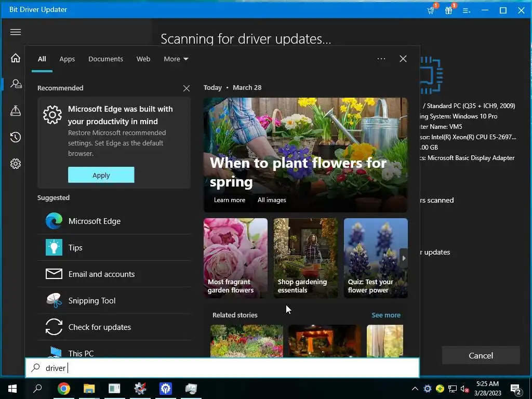Open Shop gardening essentials card

(x=305, y=258)
